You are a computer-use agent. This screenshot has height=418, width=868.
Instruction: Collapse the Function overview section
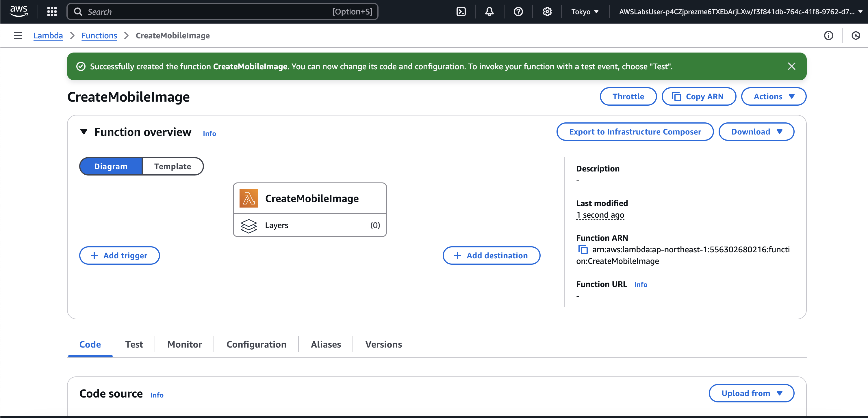pyautogui.click(x=84, y=132)
